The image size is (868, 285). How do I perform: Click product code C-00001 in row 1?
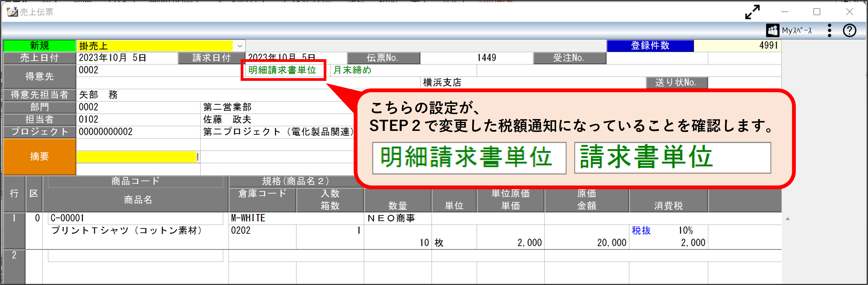point(67,218)
